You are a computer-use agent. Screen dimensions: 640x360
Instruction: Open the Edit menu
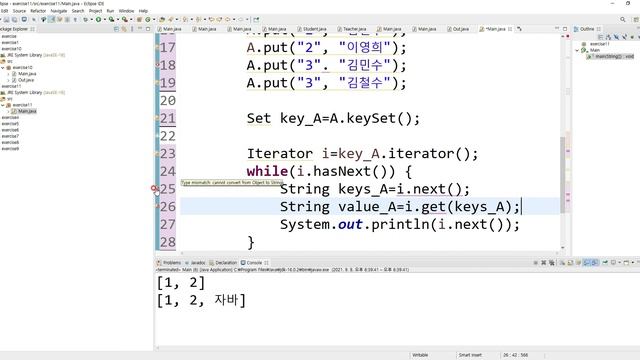tap(4, 11)
